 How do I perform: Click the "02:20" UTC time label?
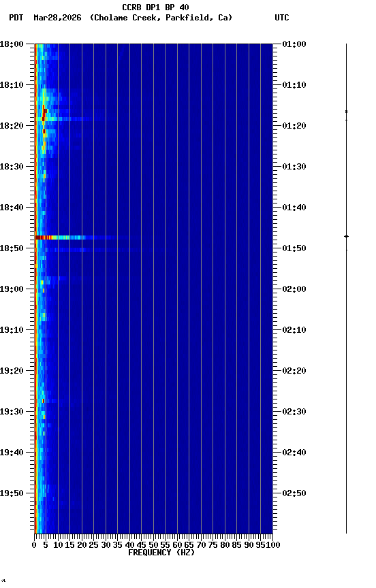click(x=294, y=371)
